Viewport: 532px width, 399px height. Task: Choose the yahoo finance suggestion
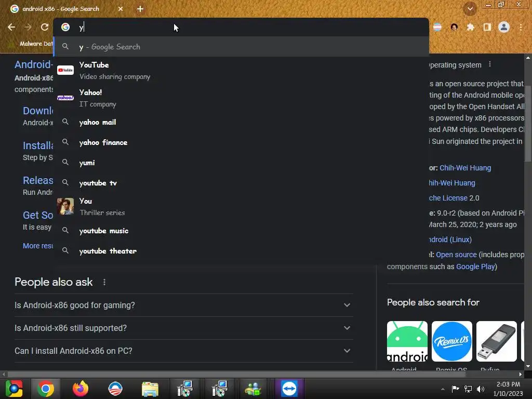[241, 142]
